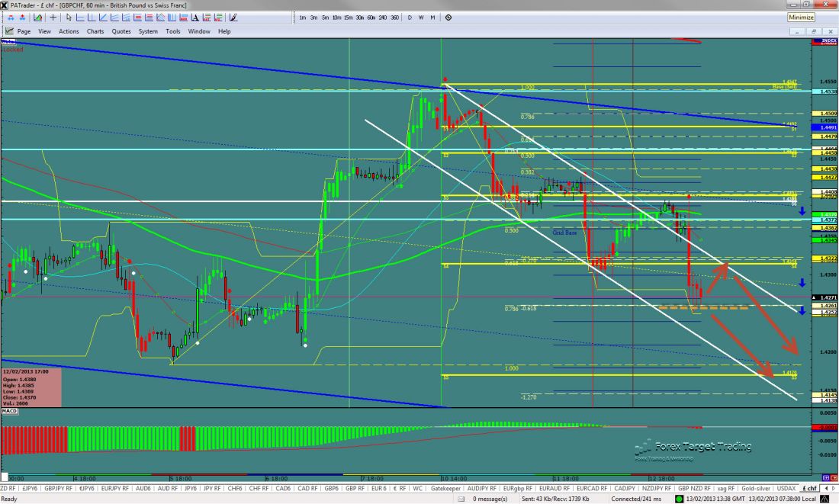
Task: Click the clock icon after timeframes
Action: click(x=448, y=17)
